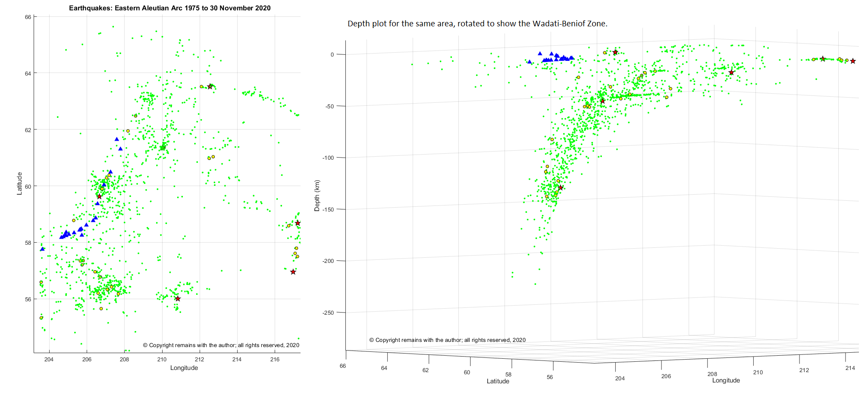Image resolution: width=868 pixels, height=414 pixels.
Task: Click latitude tick "58" on the depth plot
Action: pyautogui.click(x=508, y=375)
